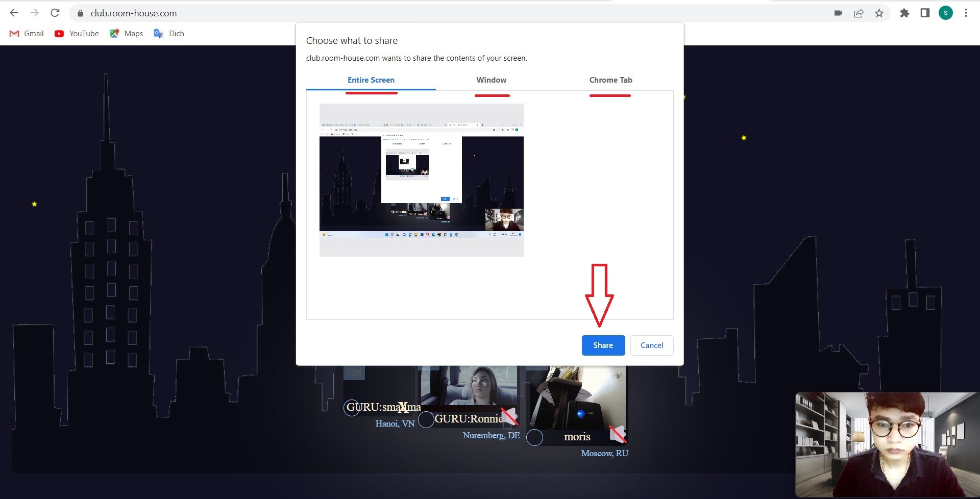Open the YouTube bookmark
The height and width of the screenshot is (499, 980).
click(77, 34)
